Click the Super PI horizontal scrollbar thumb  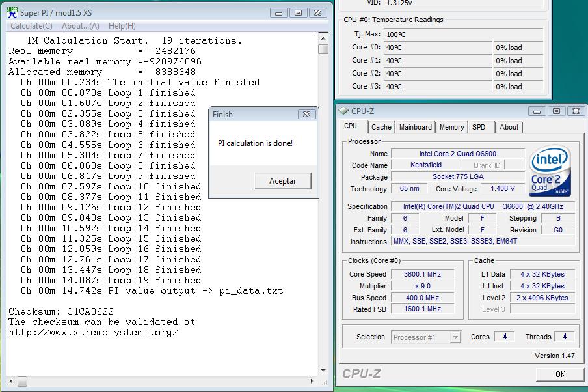tap(23, 382)
